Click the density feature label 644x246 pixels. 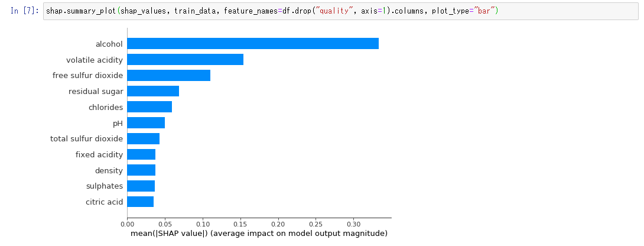coord(109,171)
